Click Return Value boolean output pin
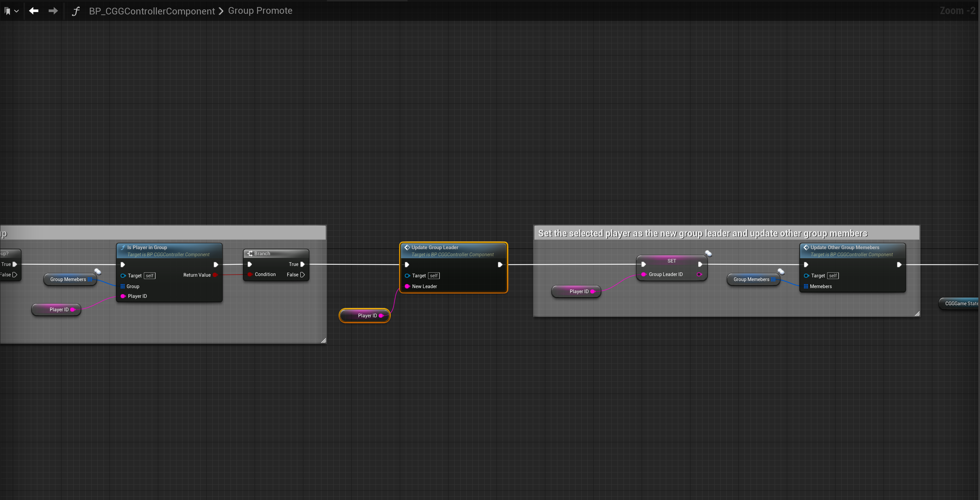 pos(215,275)
